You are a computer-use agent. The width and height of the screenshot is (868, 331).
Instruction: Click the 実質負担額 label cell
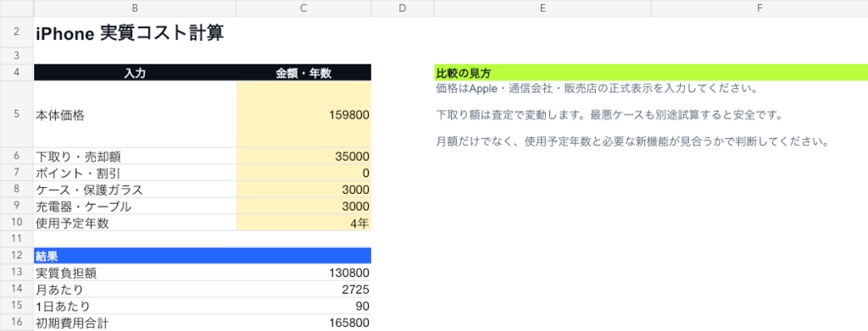click(x=135, y=273)
